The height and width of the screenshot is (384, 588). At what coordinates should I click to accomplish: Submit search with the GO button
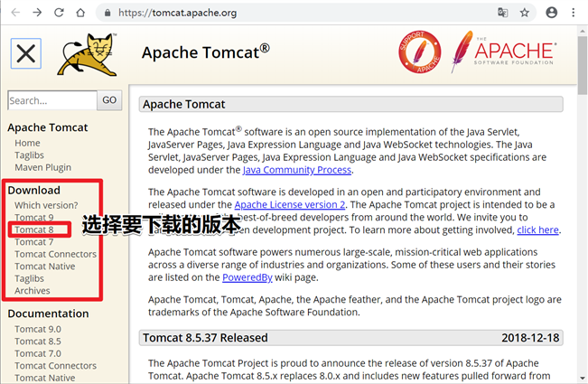tap(109, 100)
